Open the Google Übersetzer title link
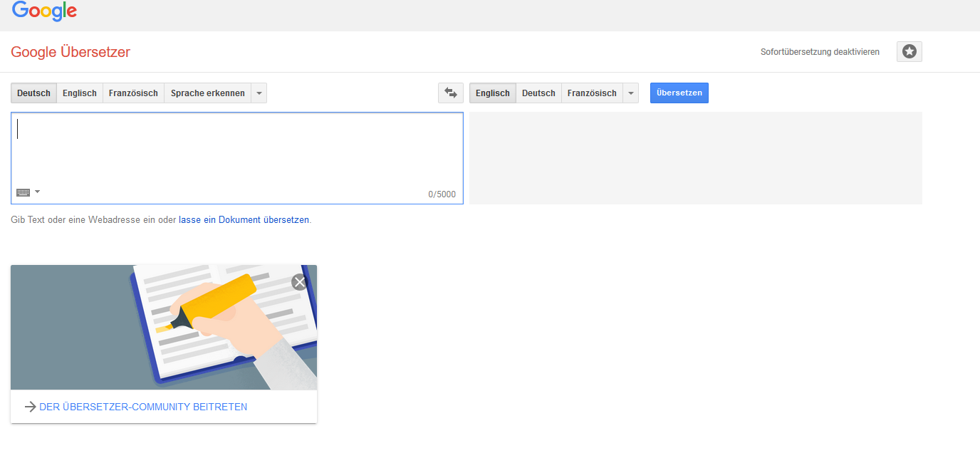 (x=71, y=52)
